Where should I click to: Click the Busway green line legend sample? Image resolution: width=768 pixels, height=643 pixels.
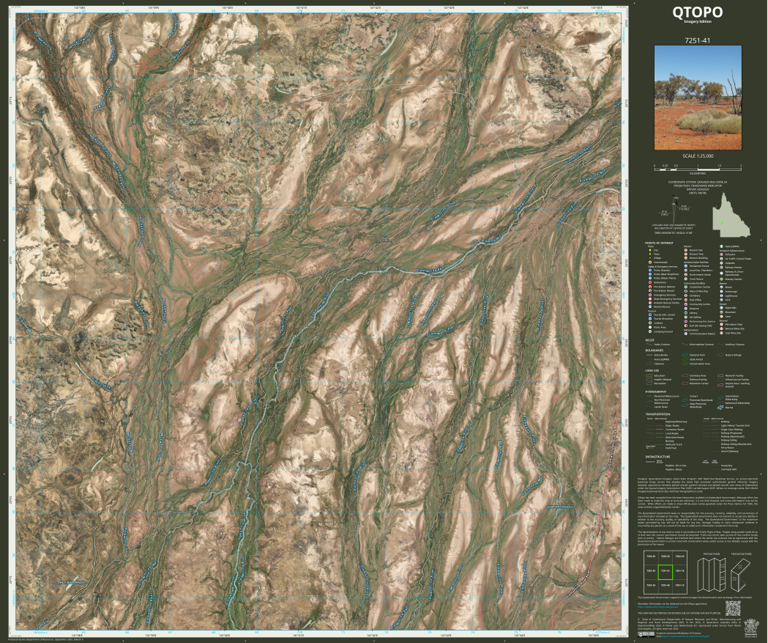pos(659,441)
